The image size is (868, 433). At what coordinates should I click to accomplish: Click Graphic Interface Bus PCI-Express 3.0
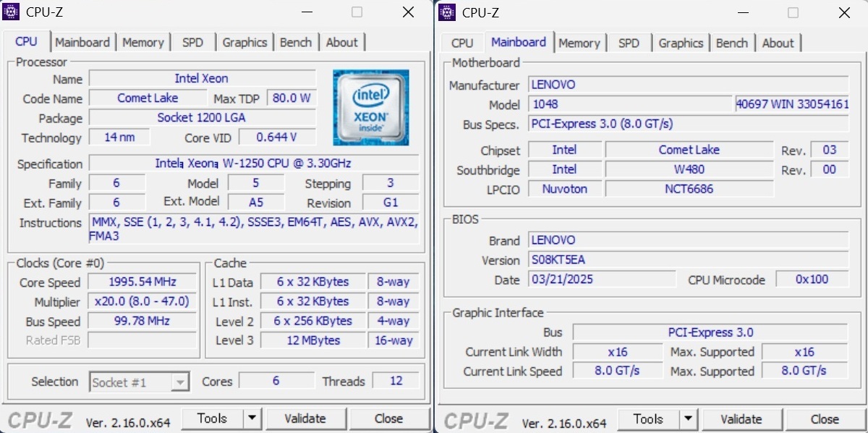(710, 332)
